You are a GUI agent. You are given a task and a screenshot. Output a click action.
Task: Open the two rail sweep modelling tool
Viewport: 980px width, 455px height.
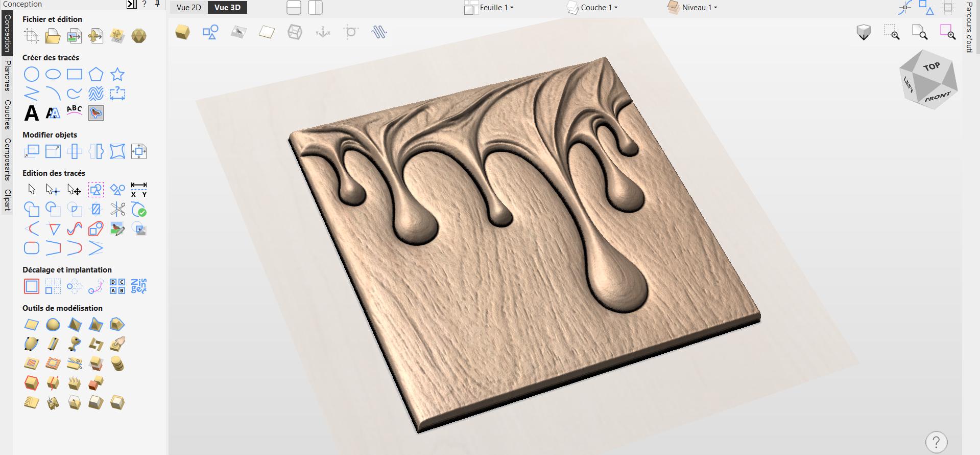[75, 325]
